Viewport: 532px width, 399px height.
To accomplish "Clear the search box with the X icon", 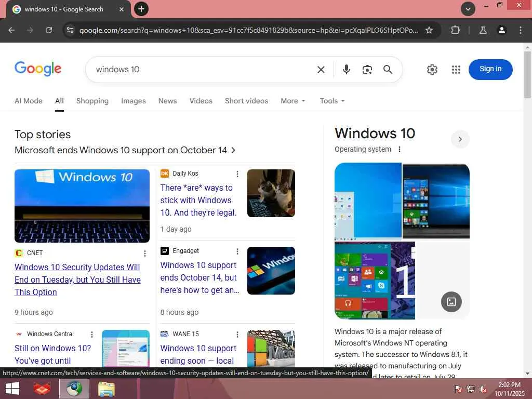I will tap(321, 70).
